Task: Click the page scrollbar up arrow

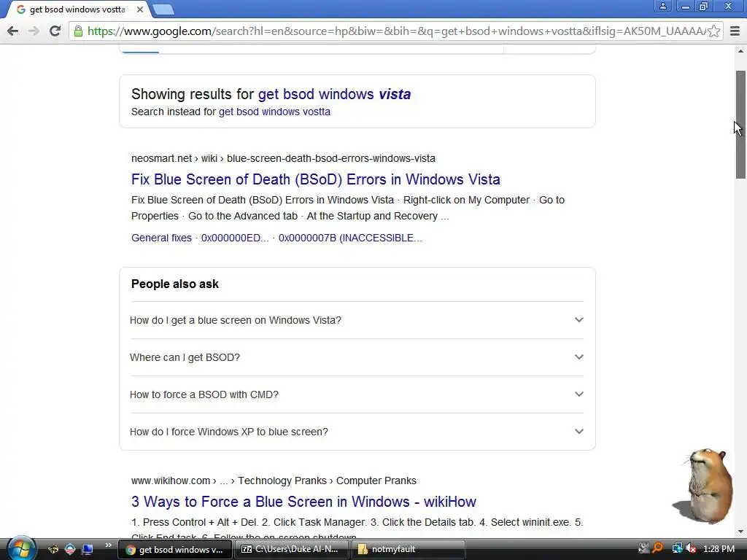Action: pos(740,51)
